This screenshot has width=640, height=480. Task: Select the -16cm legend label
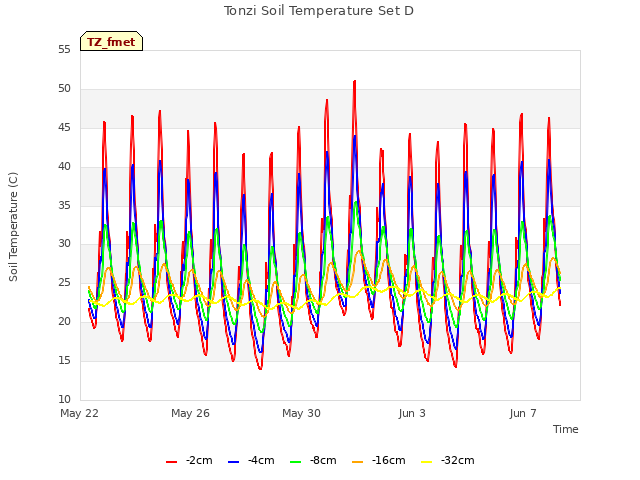click(389, 460)
